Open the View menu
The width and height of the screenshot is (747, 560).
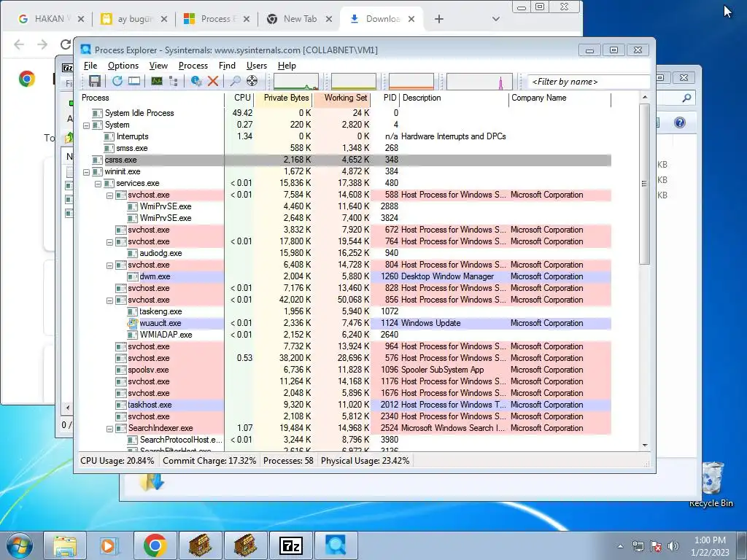[x=158, y=66]
